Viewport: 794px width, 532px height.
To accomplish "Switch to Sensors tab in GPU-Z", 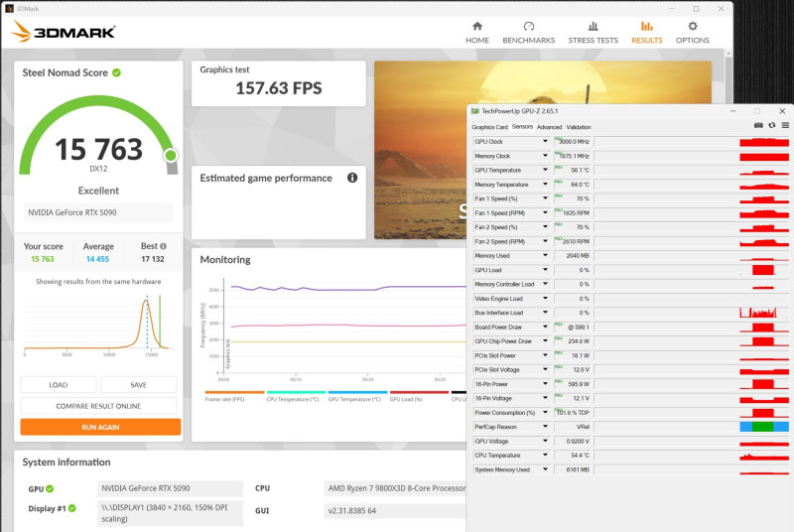I will [x=522, y=126].
